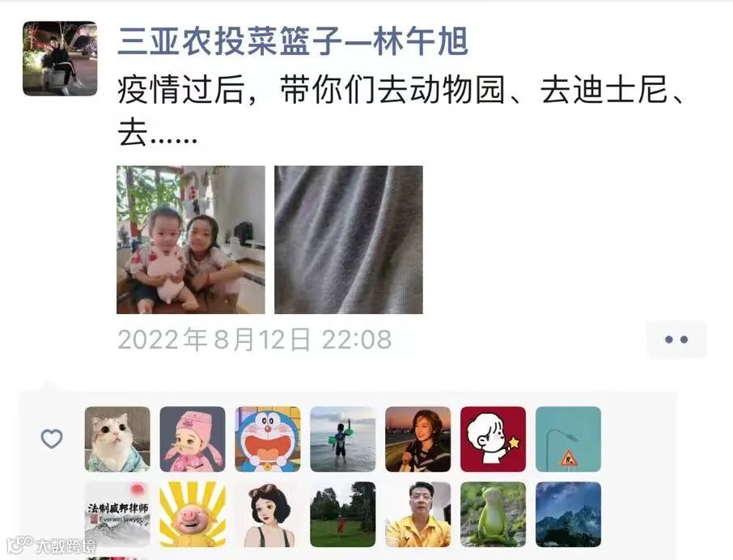Open the Doraemon avatar liker profile
733x560 pixels.
click(268, 439)
